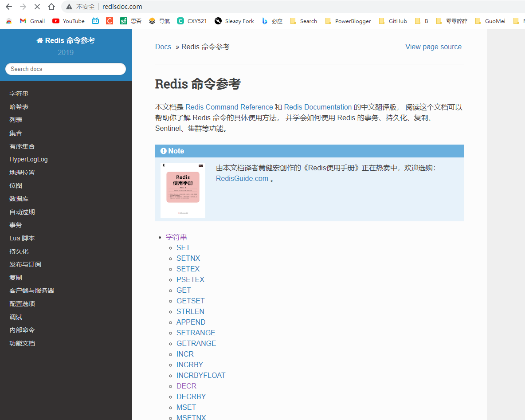Open the visited DECR command link
Viewport: 525px width, 420px height.
[186, 386]
